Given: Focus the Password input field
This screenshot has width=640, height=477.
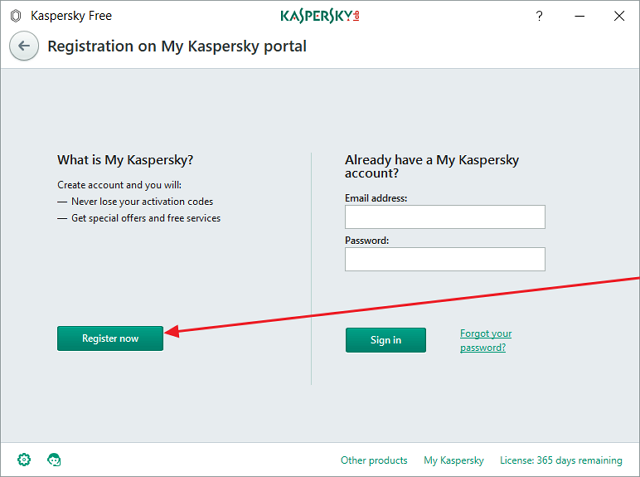Looking at the screenshot, I should click(x=445, y=259).
